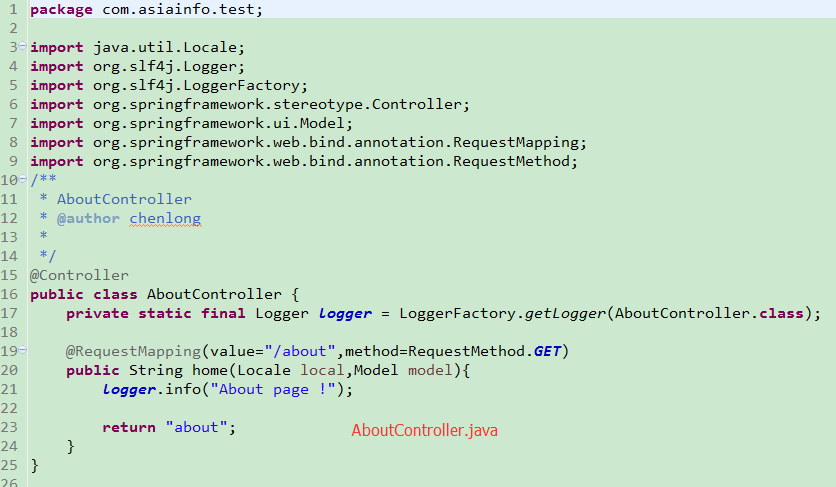This screenshot has width=836, height=487.
Task: Place cursor on the @Controller annotation
Action: [x=80, y=275]
